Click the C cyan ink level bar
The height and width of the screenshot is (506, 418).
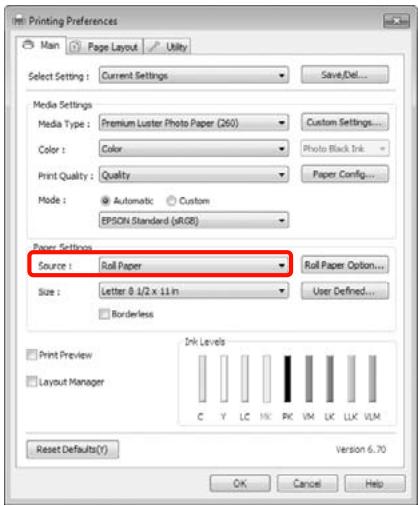pyautogui.click(x=202, y=379)
